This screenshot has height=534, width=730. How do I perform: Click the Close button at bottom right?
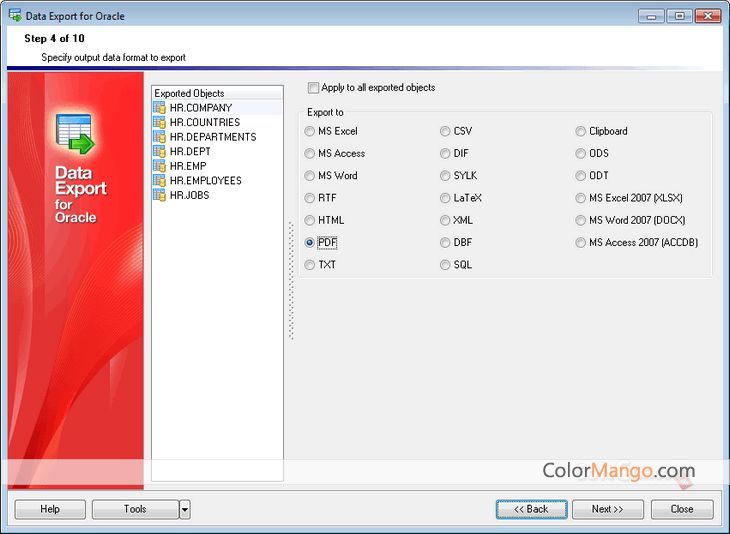[682, 509]
